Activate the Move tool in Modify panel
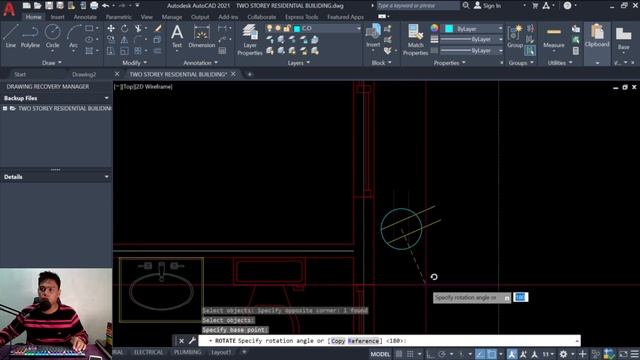The width and height of the screenshot is (640, 360). (x=111, y=28)
